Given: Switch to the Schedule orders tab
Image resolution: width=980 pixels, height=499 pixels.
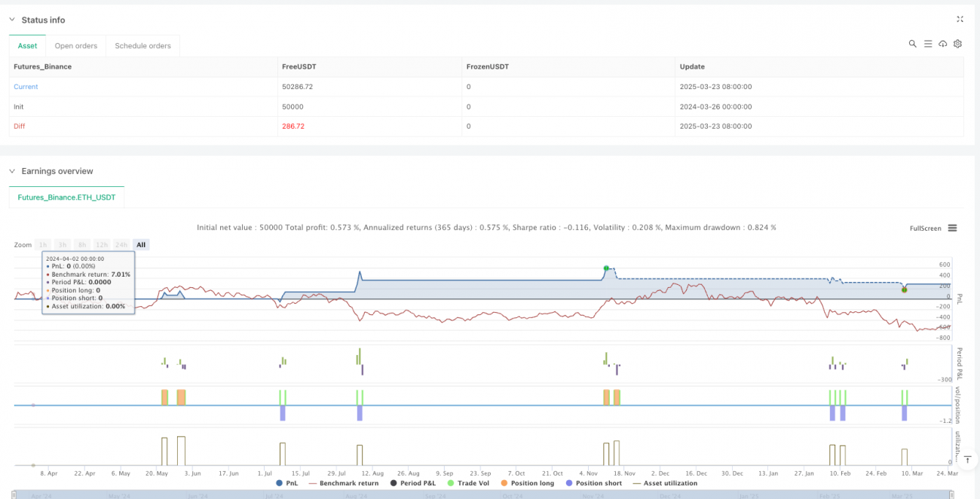Looking at the screenshot, I should pyautogui.click(x=142, y=46).
